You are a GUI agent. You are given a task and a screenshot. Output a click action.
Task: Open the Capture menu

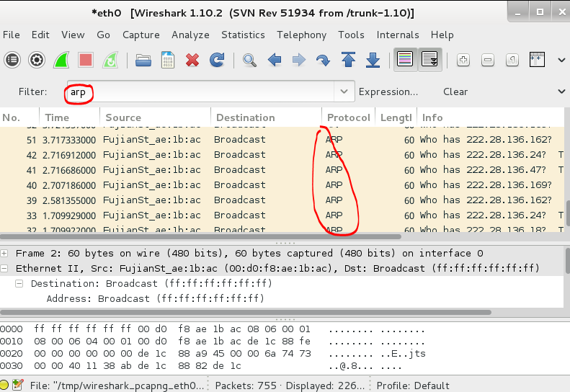tap(141, 35)
